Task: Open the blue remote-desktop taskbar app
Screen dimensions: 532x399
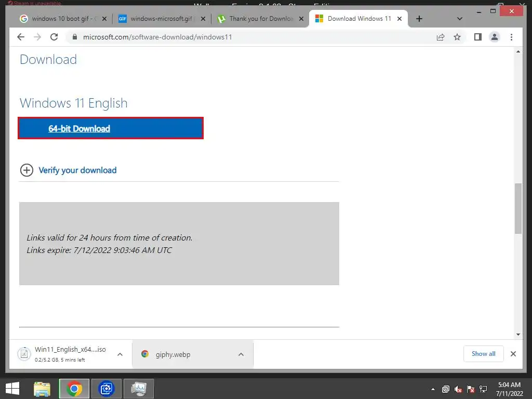Action: tap(106, 389)
